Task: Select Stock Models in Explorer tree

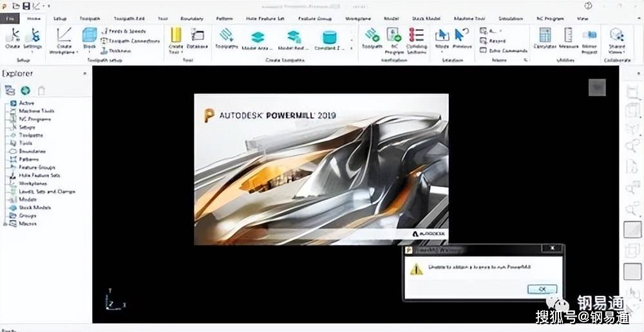Action: (30, 208)
